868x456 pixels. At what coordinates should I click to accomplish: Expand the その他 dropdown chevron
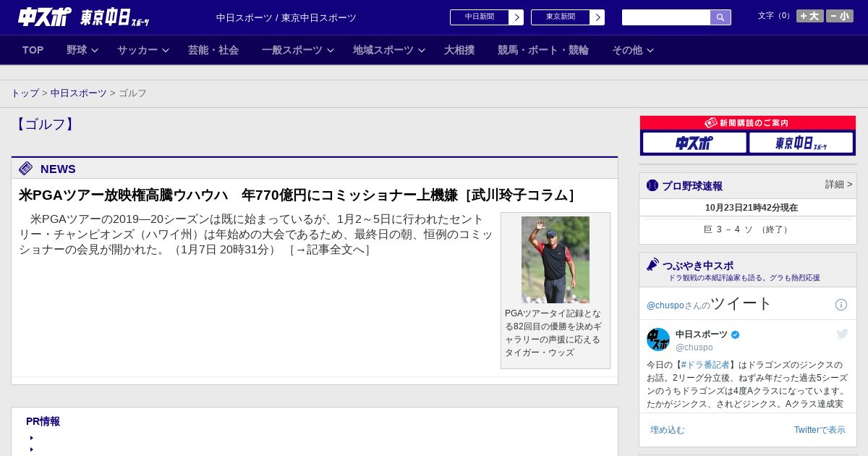click(650, 51)
